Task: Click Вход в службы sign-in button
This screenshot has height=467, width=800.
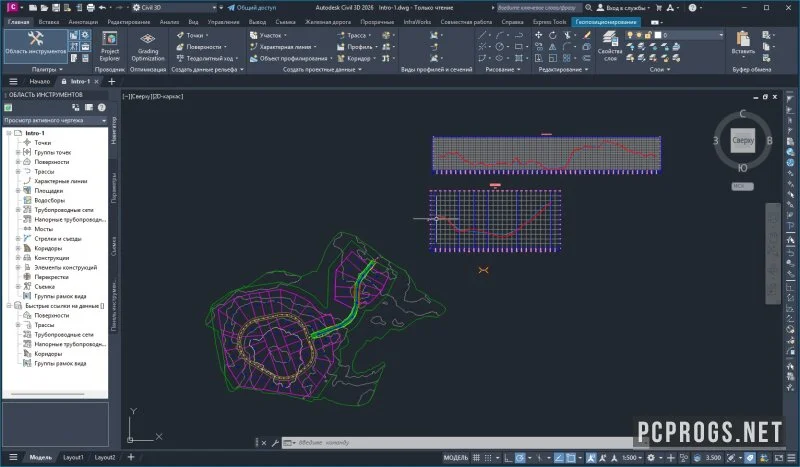Action: 623,8
